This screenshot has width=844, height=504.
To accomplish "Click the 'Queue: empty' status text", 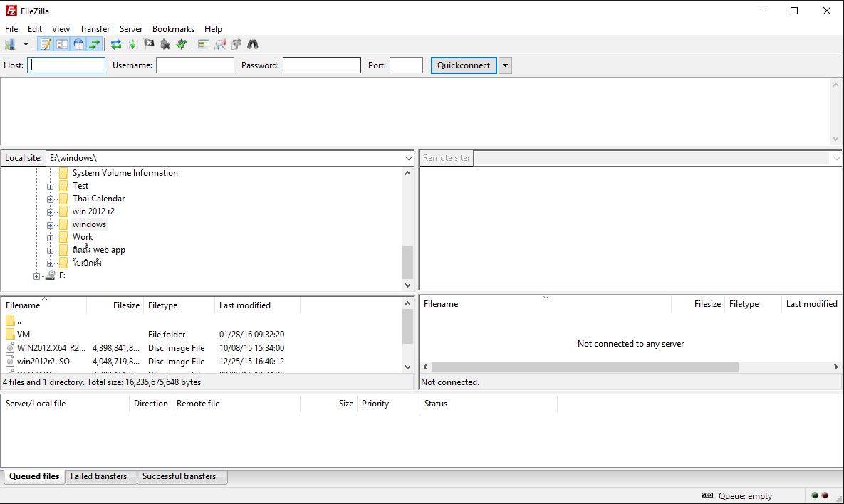I will coord(745,496).
